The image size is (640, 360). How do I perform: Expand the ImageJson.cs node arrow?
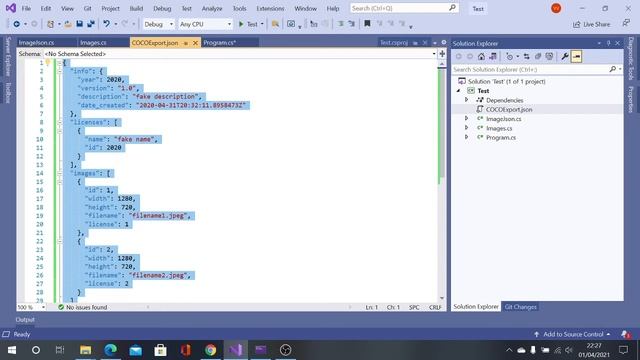tap(467, 118)
